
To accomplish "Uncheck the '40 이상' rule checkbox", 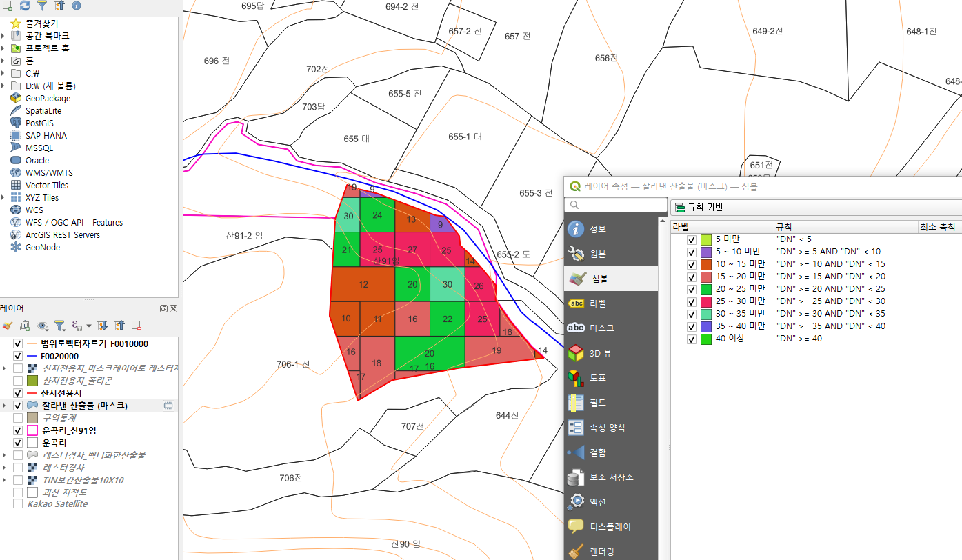I will point(692,339).
